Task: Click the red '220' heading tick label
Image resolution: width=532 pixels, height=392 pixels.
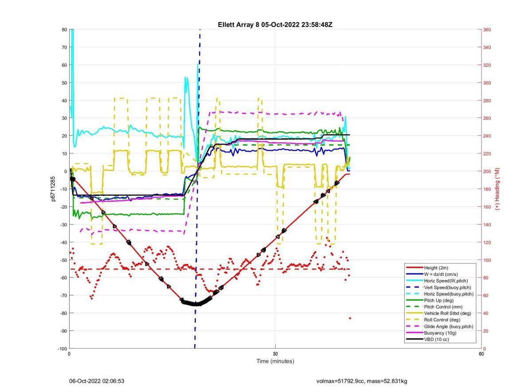Action: point(487,154)
